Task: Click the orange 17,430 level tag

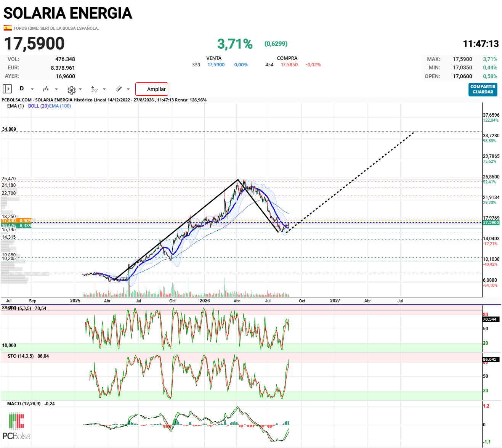Action: [x=16, y=221]
